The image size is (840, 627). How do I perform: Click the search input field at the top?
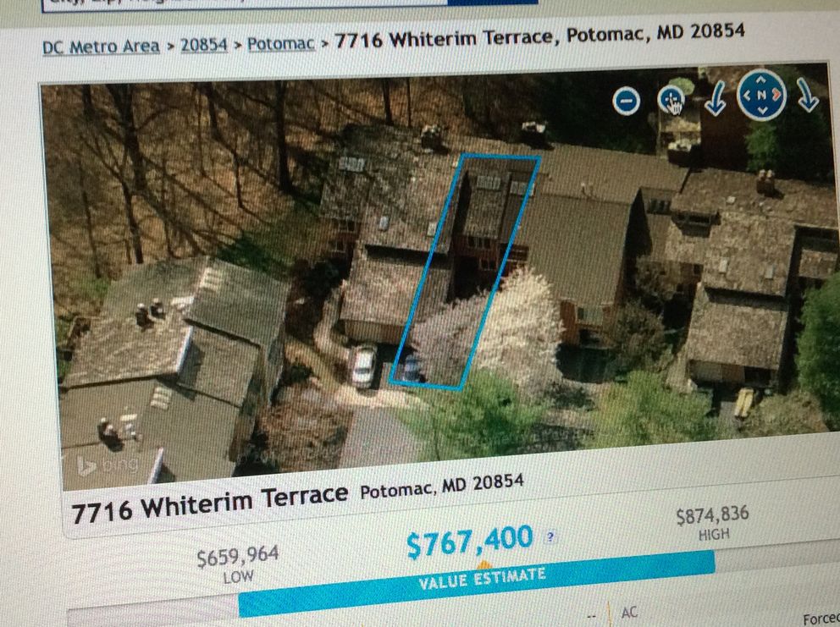(x=244, y=4)
